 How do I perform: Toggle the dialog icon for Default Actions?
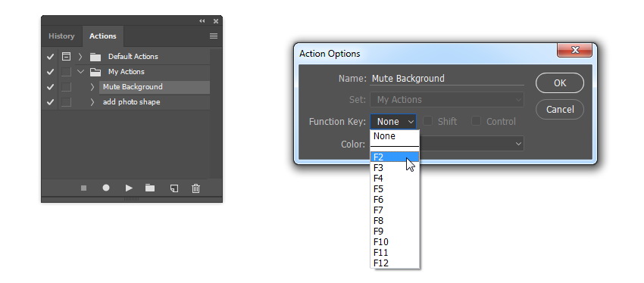[66, 57]
